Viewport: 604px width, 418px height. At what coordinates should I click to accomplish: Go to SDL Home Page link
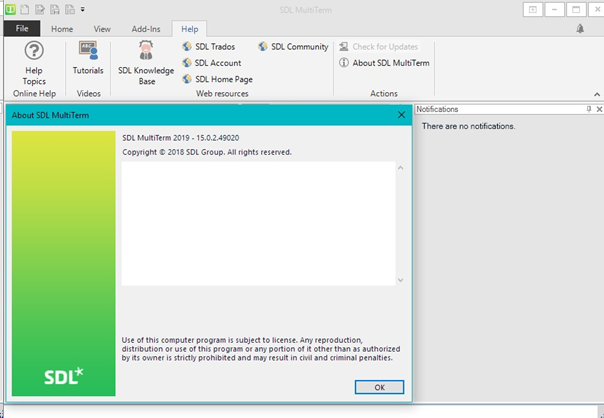(x=217, y=79)
